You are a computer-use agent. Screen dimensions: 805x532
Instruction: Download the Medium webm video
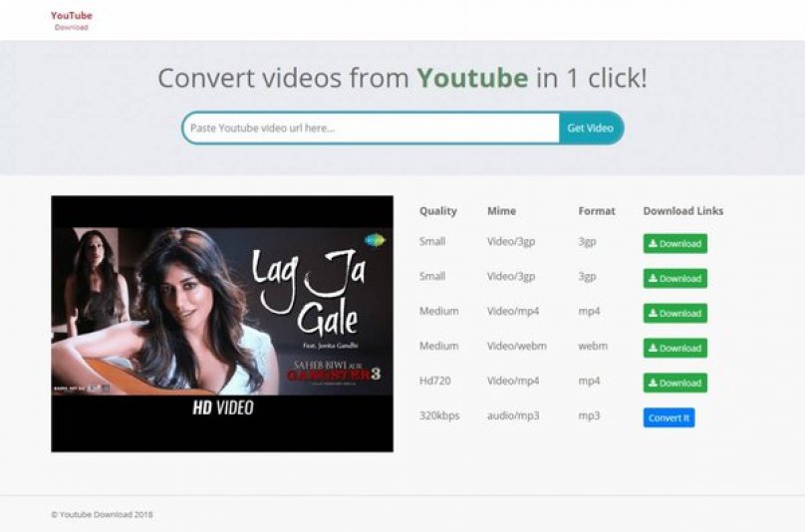(675, 348)
